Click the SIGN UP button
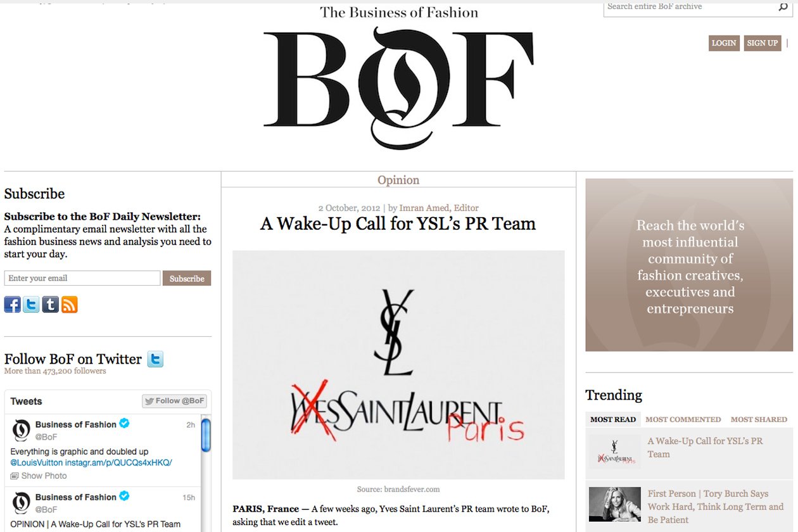The height and width of the screenshot is (532, 798). point(763,43)
